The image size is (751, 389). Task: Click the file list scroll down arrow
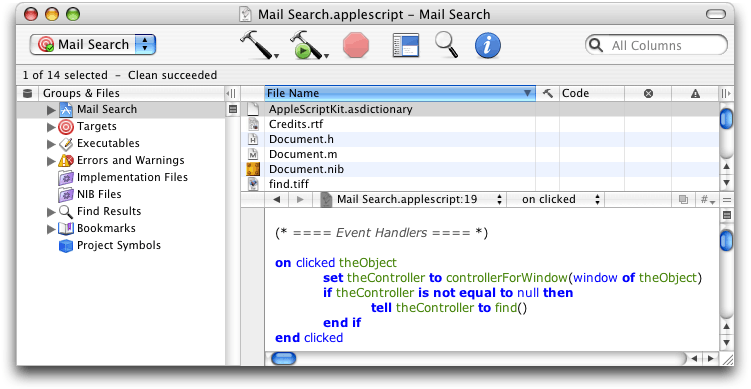coord(726,183)
